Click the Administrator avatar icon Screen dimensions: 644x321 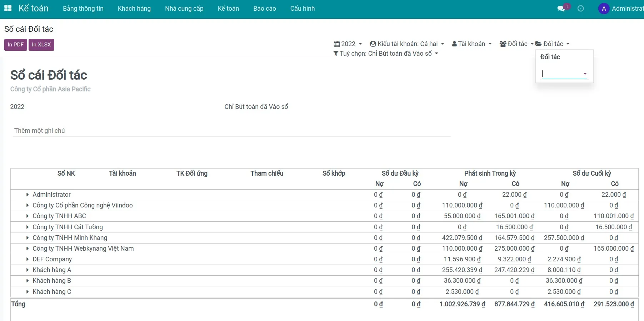pos(604,9)
